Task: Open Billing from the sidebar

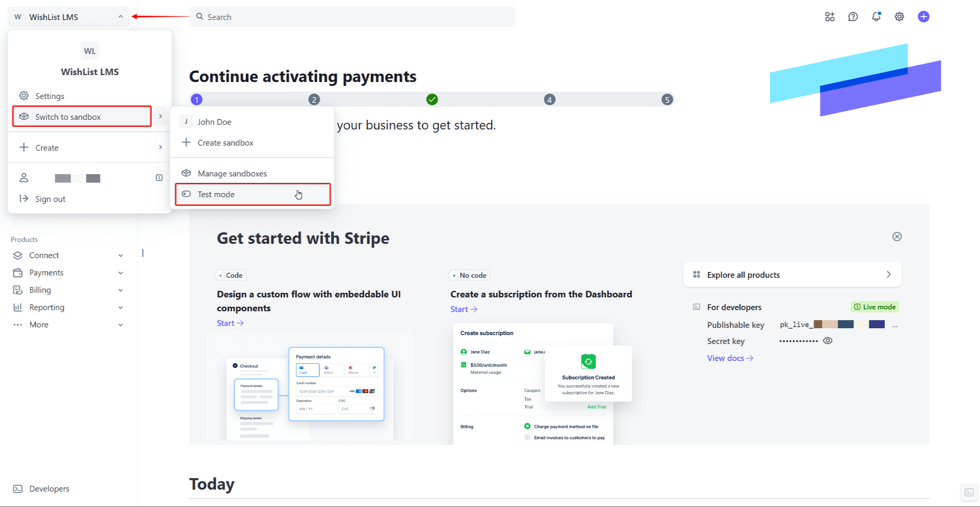Action: coord(40,290)
